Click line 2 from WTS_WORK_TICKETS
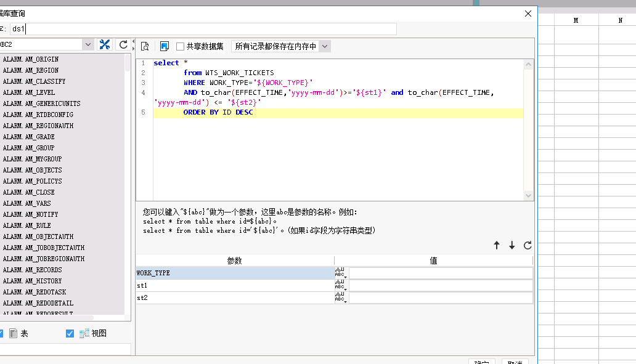This screenshot has width=636, height=364. [x=229, y=73]
